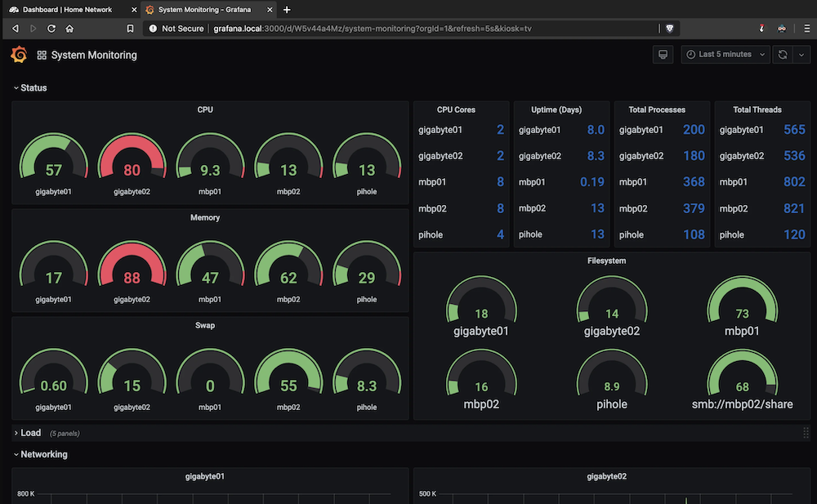817x504 pixels.
Task: Switch to the Dashboard | Home Network tab
Action: click(x=68, y=10)
